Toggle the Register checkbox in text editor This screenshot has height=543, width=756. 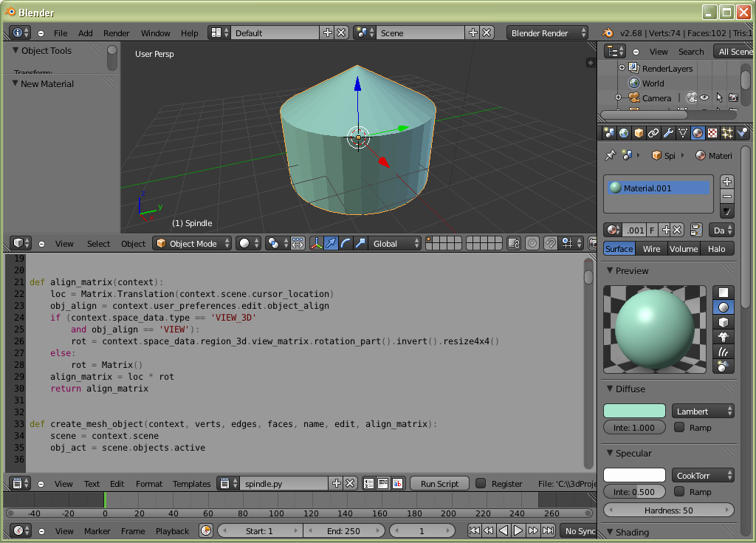[x=481, y=483]
